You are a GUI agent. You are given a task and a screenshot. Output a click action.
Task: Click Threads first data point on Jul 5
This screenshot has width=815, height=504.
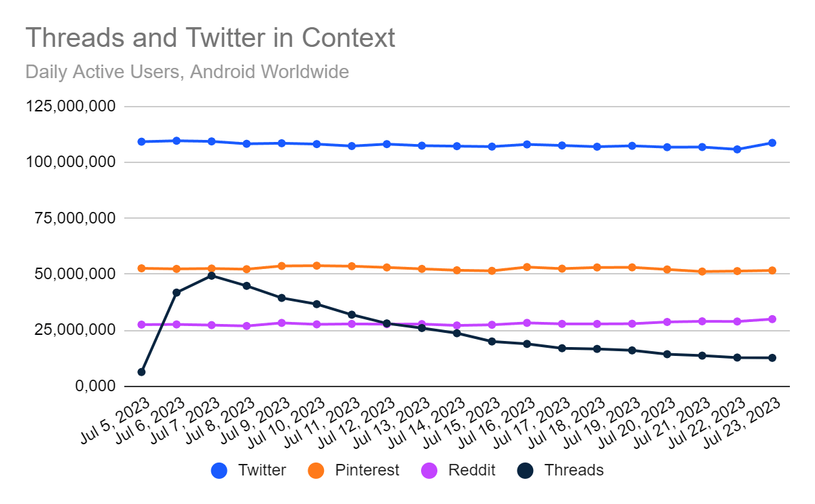point(141,372)
